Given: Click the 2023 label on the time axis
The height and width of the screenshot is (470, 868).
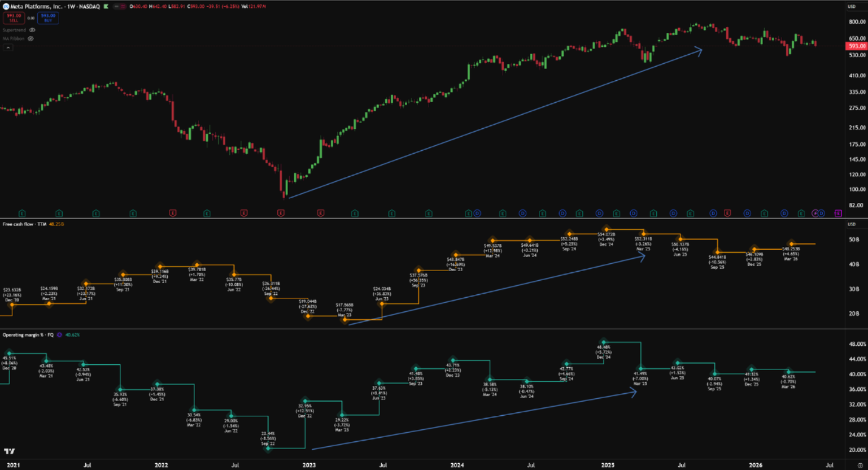Looking at the screenshot, I should point(309,465).
